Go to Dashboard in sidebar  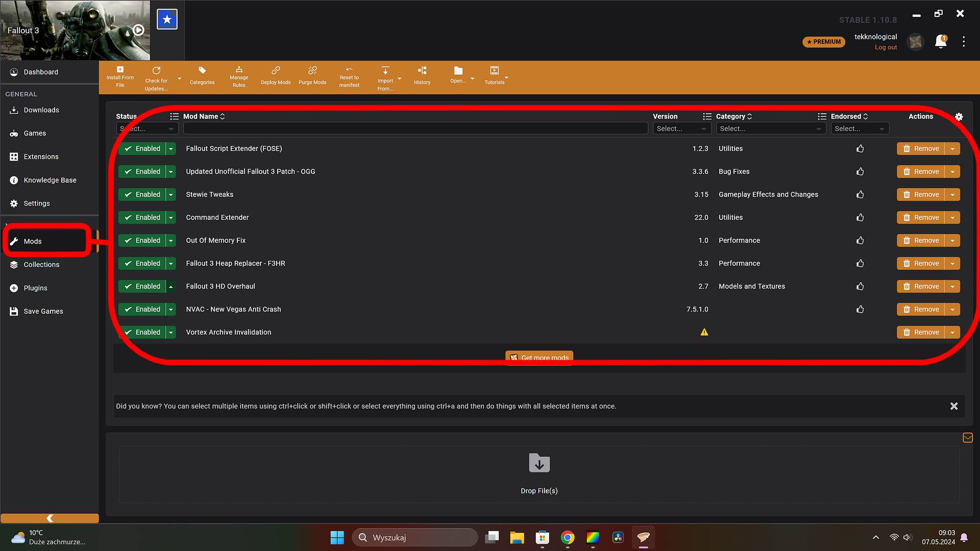pyautogui.click(x=50, y=72)
